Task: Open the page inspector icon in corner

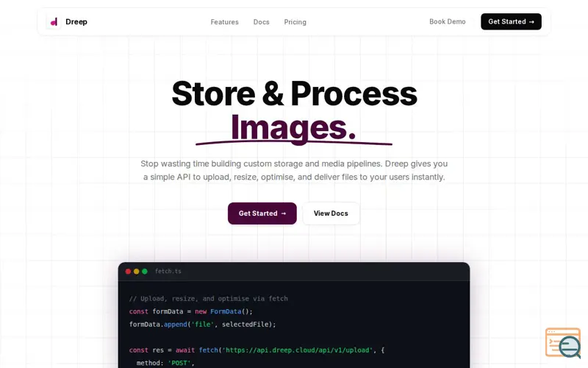Action: (563, 342)
